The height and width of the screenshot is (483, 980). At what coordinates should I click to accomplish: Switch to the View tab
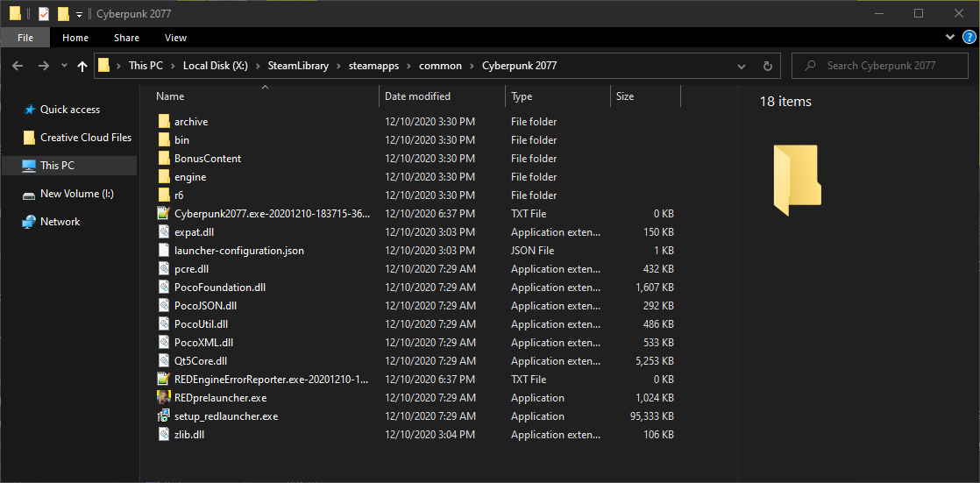[x=175, y=38]
